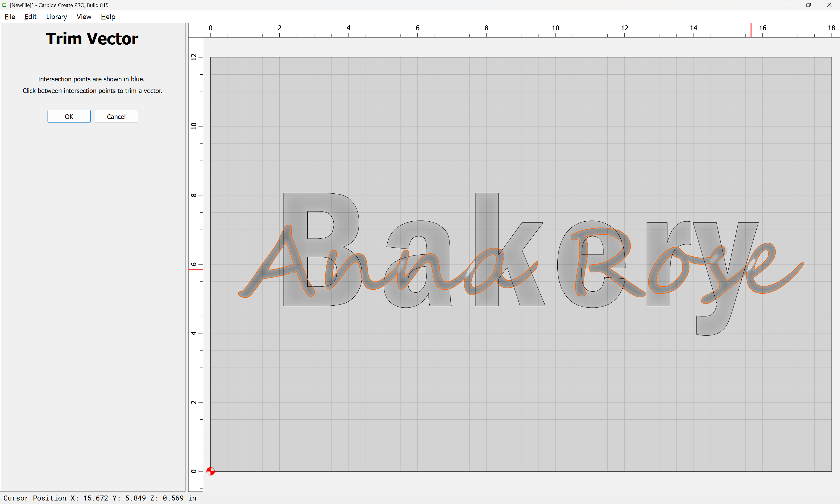
Task: Open the View menu
Action: (84, 17)
